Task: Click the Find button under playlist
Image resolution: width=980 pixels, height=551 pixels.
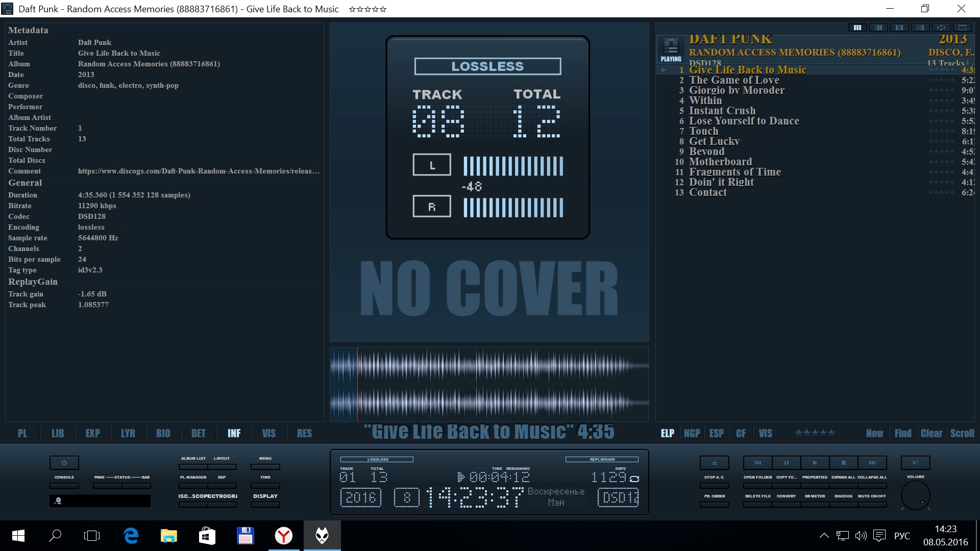Action: pyautogui.click(x=903, y=433)
